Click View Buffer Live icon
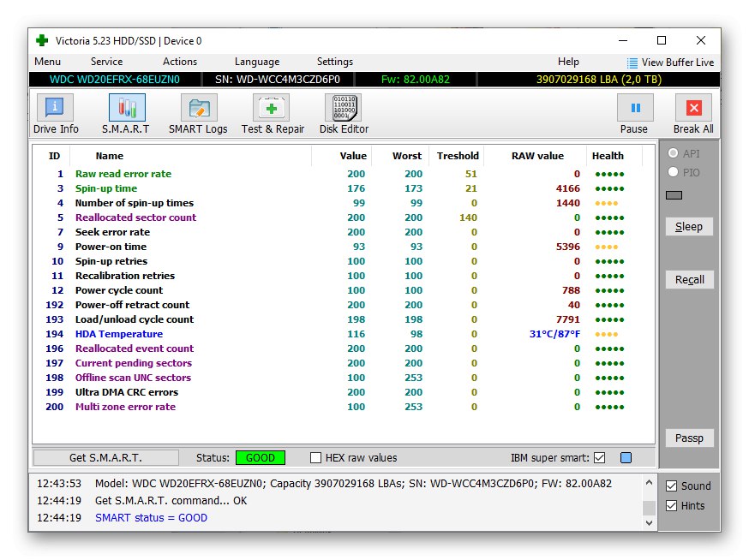 632,63
